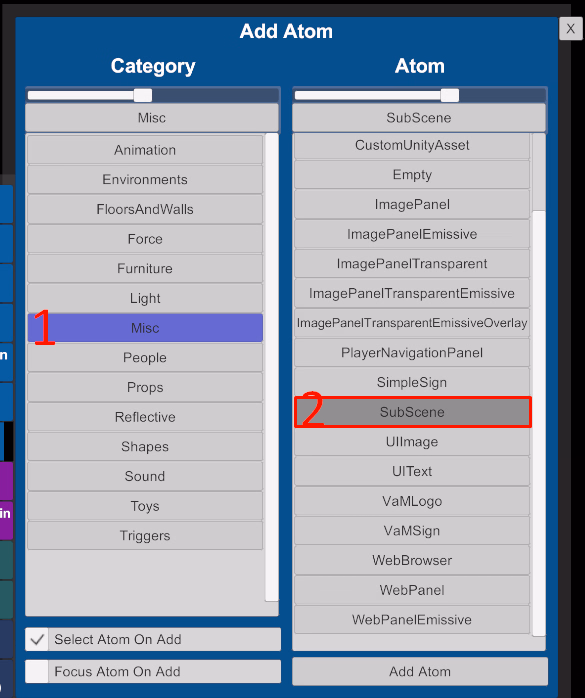Click the Add Atom button
Screen dimensions: 585x698
click(420, 671)
